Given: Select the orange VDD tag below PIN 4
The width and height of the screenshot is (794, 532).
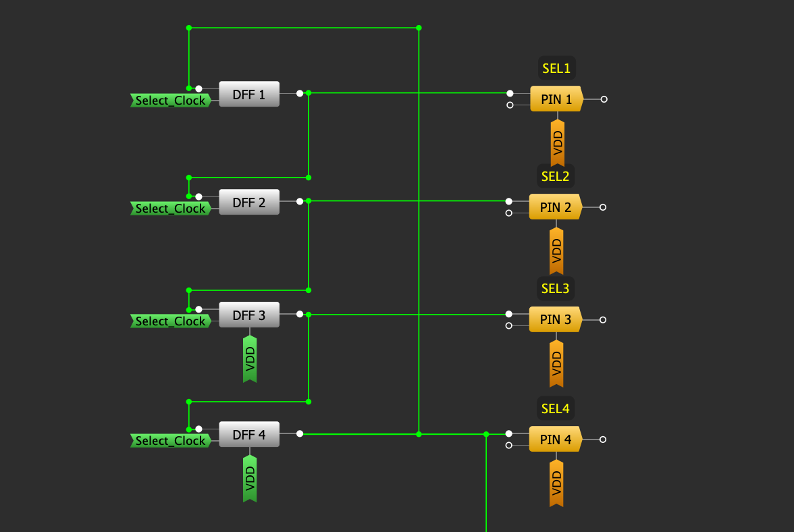Looking at the screenshot, I should pyautogui.click(x=556, y=483).
